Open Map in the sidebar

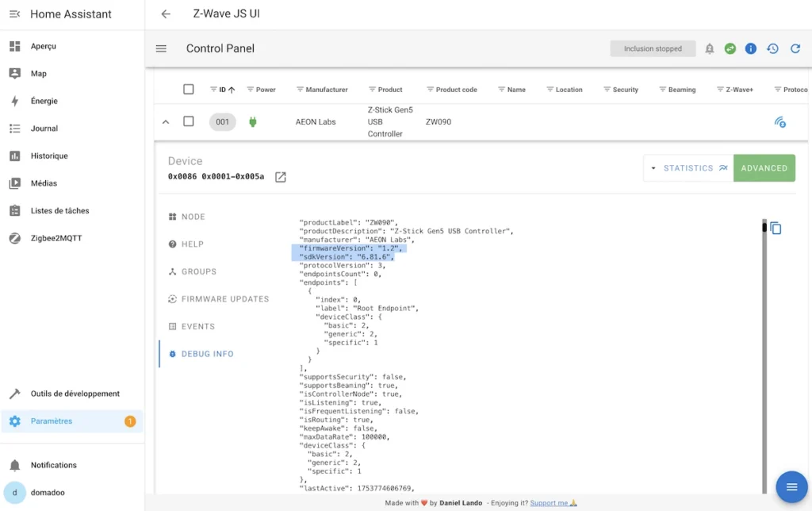[72, 74]
